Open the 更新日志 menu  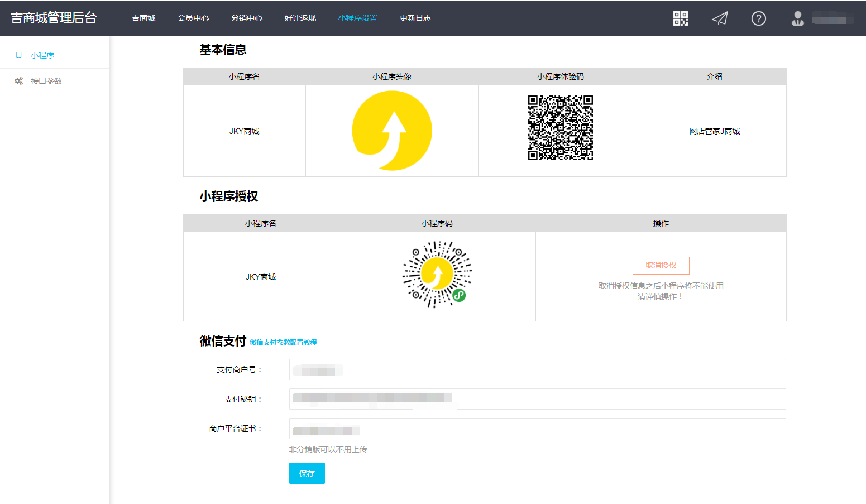click(415, 18)
